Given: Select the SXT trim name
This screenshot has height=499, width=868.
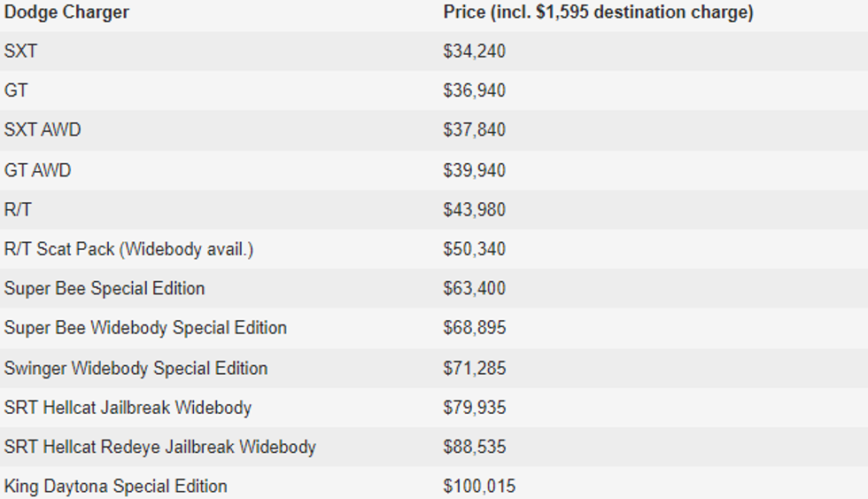Looking at the screenshot, I should [20, 51].
